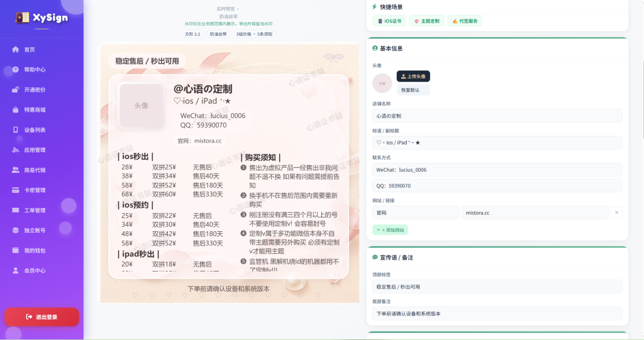
Task: Choose the iOS证书 quick scene
Action: [389, 21]
